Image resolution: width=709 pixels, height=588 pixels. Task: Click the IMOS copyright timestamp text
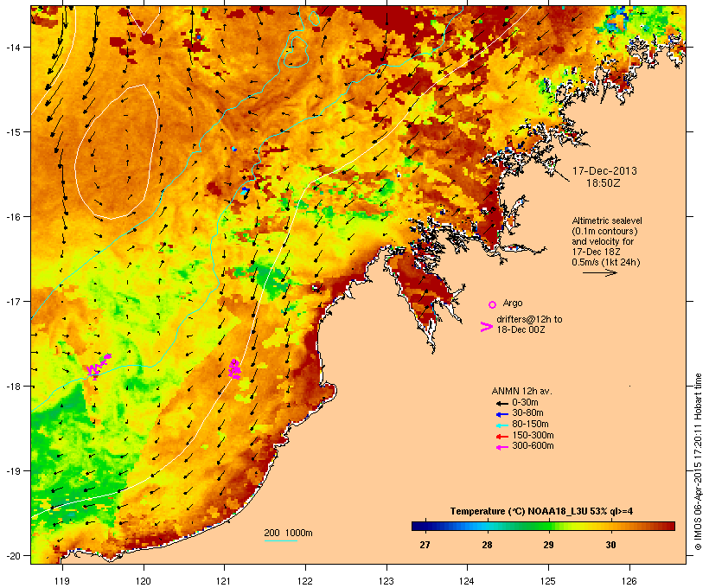[698, 462]
